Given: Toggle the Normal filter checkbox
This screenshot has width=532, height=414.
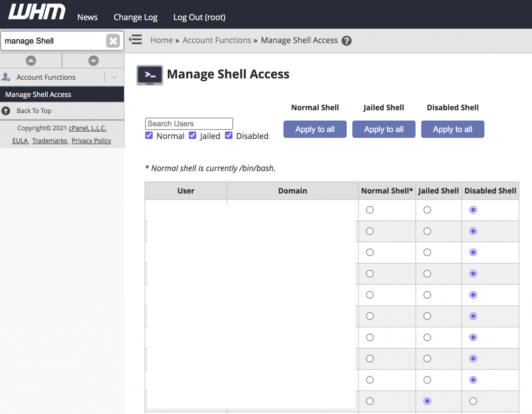Looking at the screenshot, I should coord(149,135).
